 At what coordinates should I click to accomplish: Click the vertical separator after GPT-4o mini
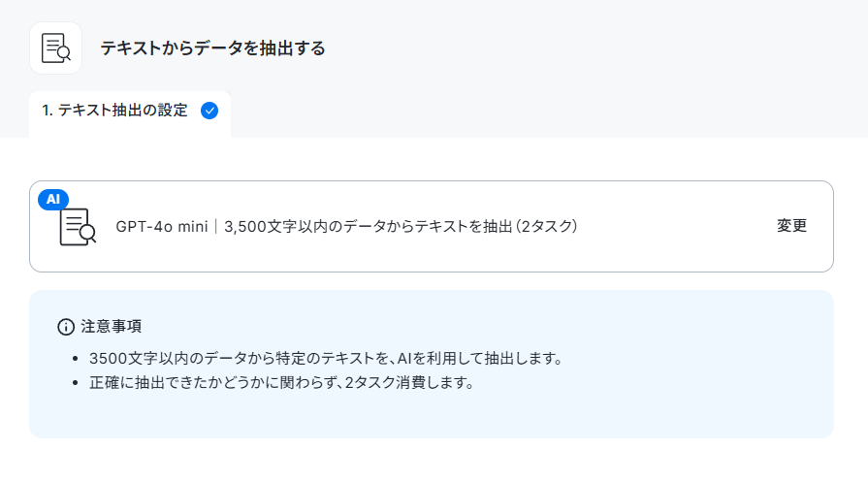point(216,226)
